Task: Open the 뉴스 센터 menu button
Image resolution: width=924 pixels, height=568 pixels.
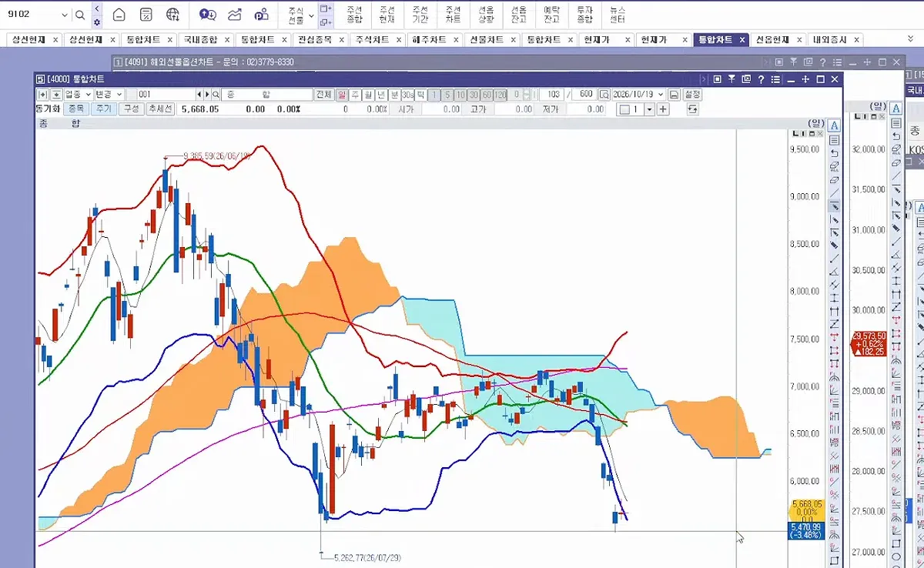Action: tap(618, 15)
